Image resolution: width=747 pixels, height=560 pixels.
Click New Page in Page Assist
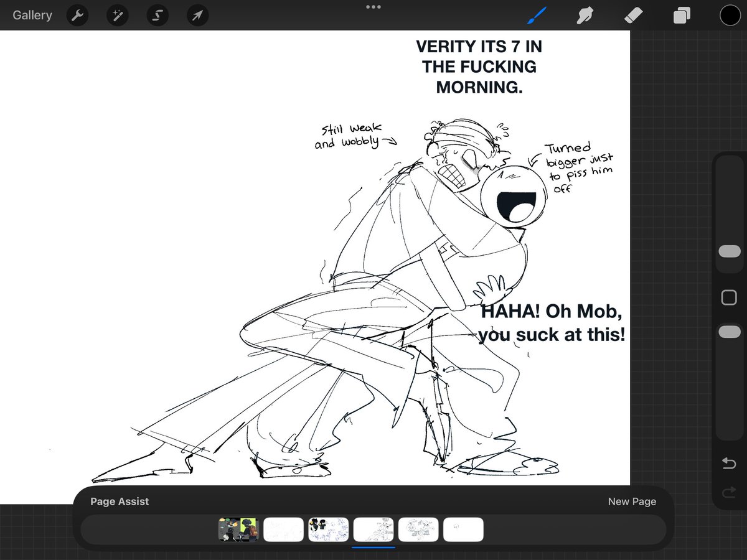(x=632, y=502)
